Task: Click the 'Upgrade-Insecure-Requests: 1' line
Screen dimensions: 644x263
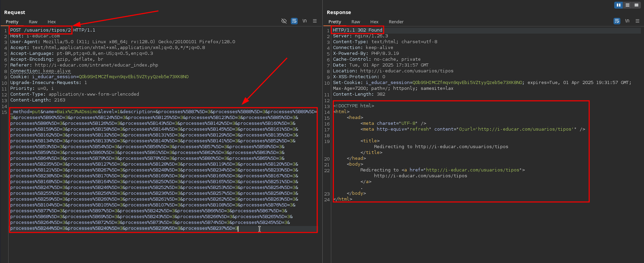Action: coord(49,83)
